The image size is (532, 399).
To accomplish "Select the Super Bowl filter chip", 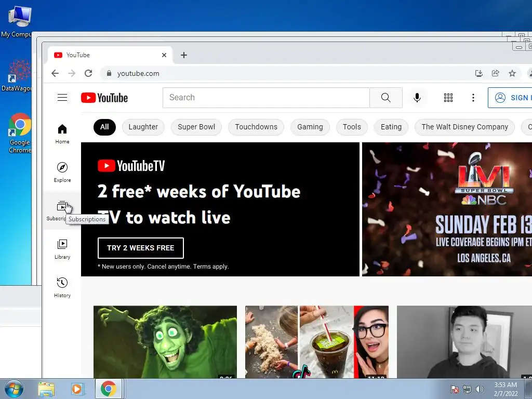I will click(196, 127).
